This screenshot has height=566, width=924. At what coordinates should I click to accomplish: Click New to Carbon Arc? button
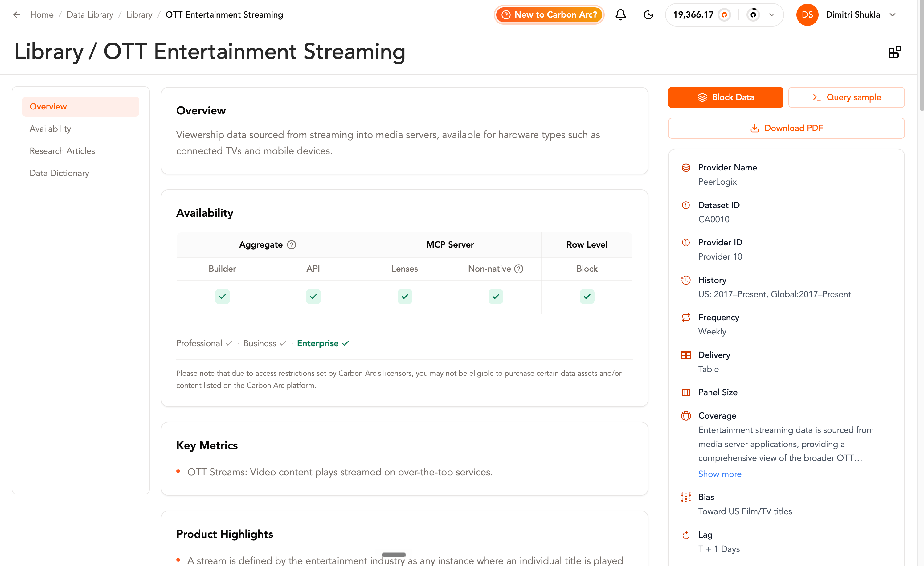(x=549, y=14)
